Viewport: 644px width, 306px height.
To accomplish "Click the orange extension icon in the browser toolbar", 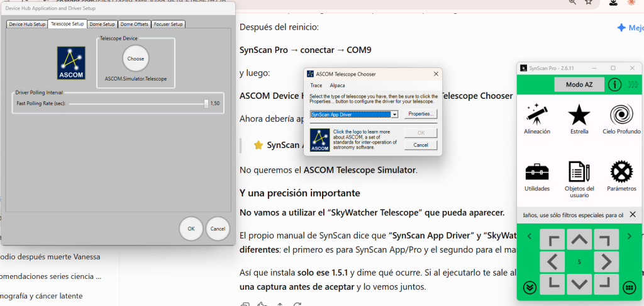I will 631,2.
